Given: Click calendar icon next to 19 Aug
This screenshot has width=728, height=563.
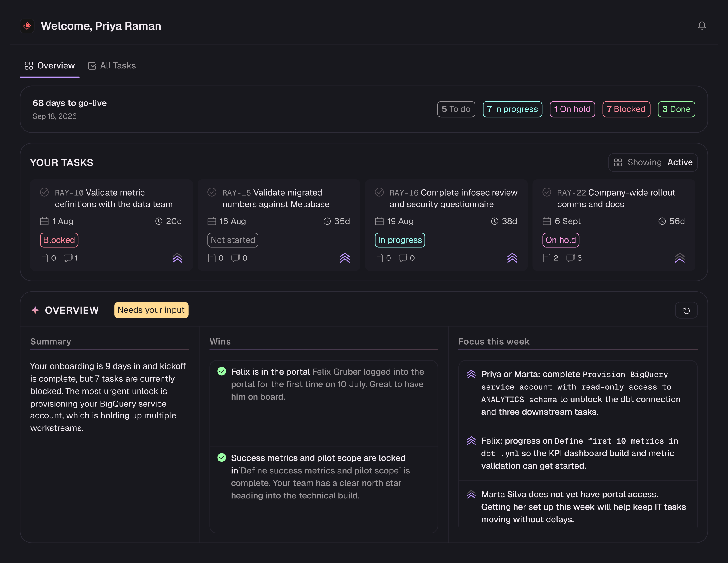Looking at the screenshot, I should pyautogui.click(x=379, y=221).
